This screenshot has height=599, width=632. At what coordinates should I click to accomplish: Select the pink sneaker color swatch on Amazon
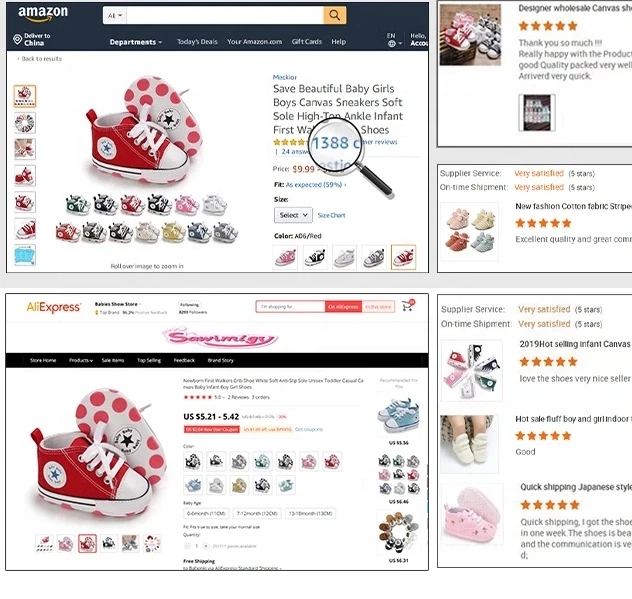pos(285,257)
